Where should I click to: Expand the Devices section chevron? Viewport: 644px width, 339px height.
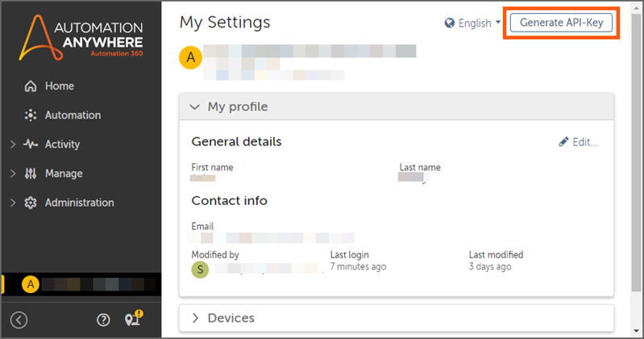click(x=196, y=318)
